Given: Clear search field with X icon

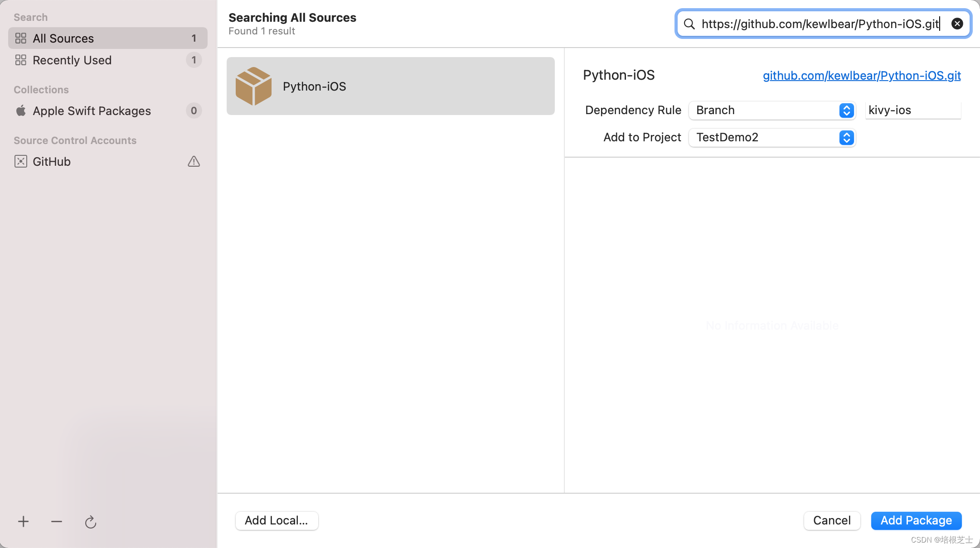Looking at the screenshot, I should tap(957, 24).
